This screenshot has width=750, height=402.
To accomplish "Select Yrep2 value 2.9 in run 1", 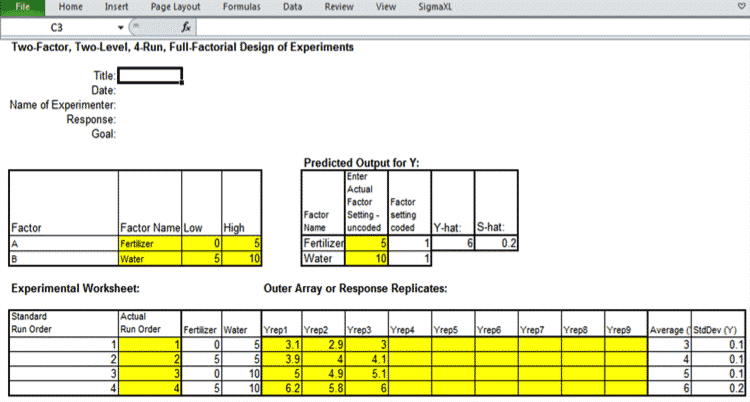I will (322, 345).
